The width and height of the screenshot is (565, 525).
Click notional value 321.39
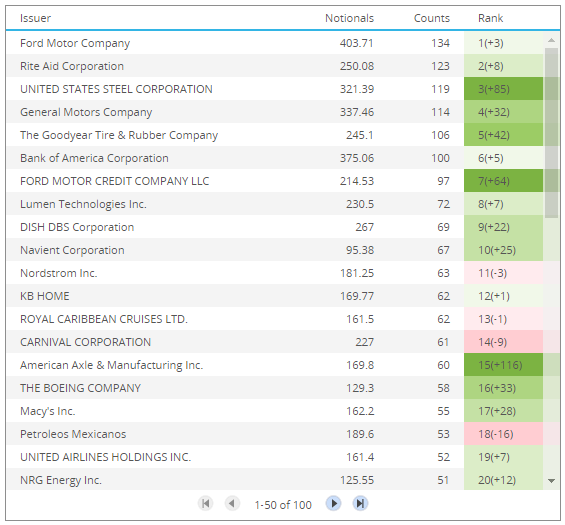(357, 89)
